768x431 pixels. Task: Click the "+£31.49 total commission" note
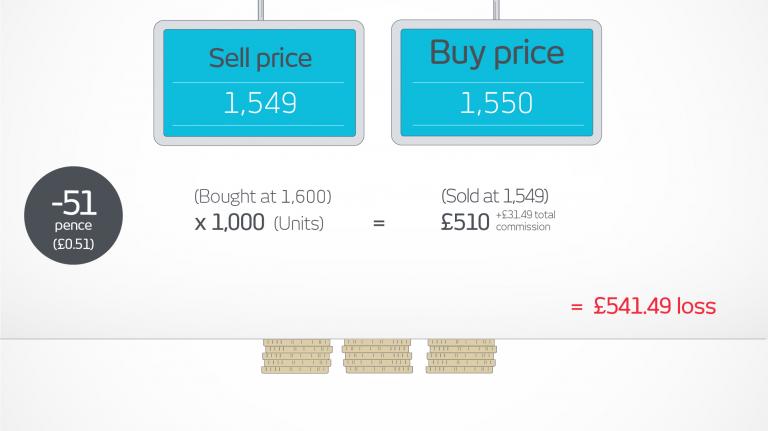pos(523,221)
